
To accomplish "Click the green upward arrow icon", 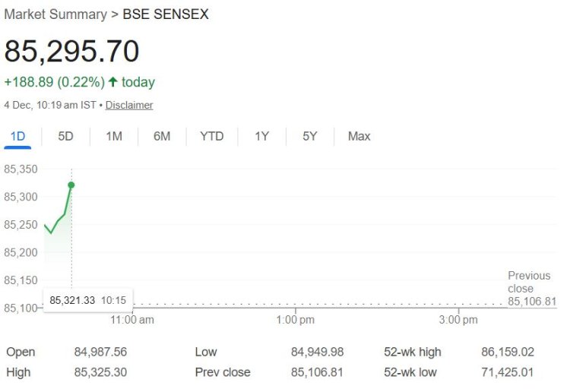I will (x=113, y=82).
